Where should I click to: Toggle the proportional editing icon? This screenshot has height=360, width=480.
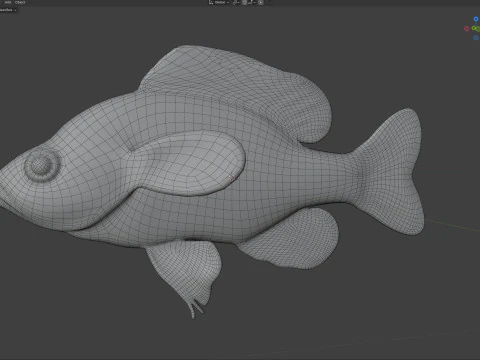pos(260,2)
